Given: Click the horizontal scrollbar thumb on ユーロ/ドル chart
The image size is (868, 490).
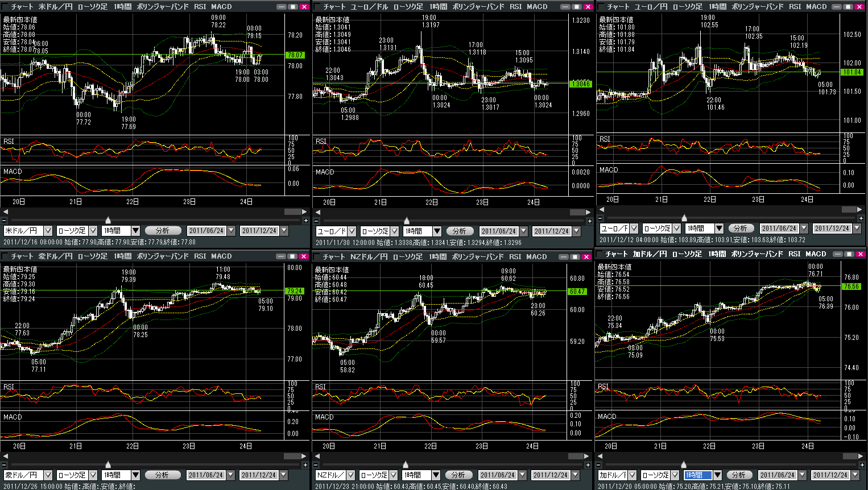Looking at the screenshot, I should 579,212.
